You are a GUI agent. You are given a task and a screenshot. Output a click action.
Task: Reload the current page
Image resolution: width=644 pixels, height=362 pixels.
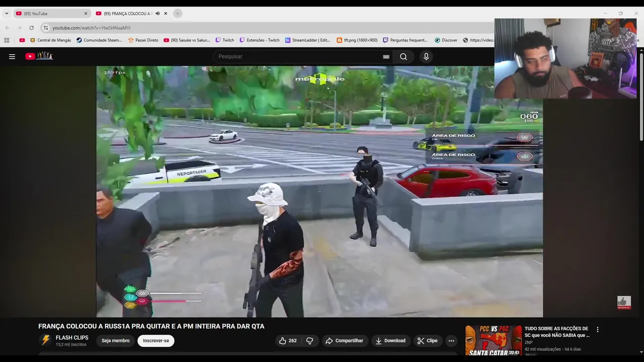tap(31, 28)
